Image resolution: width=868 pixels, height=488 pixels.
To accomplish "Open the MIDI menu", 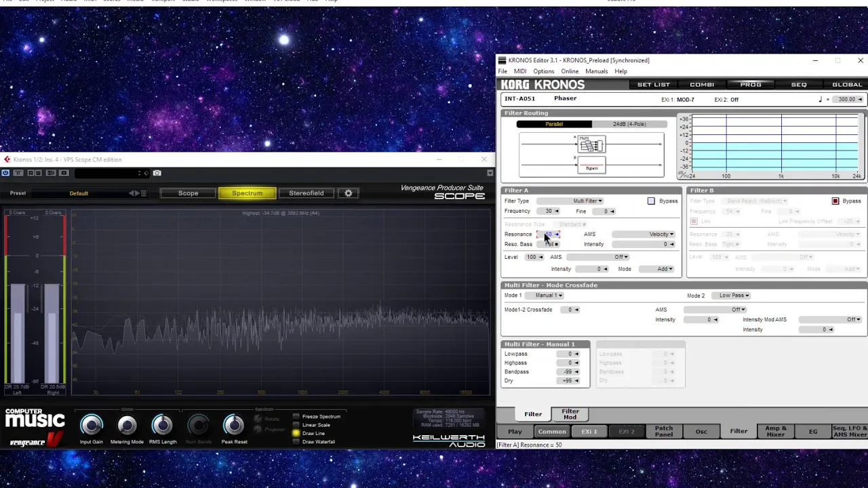I will (520, 71).
